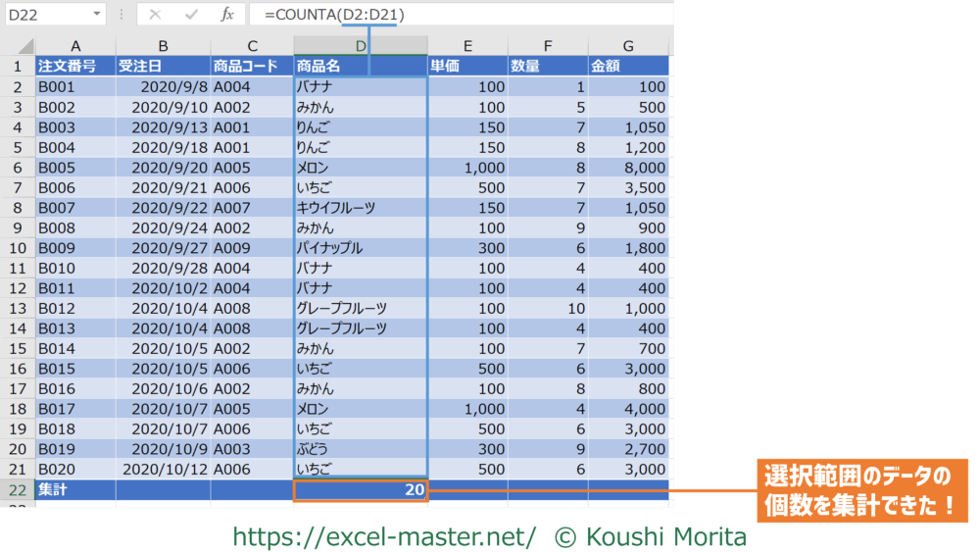Select the result cell showing 20

pos(360,490)
